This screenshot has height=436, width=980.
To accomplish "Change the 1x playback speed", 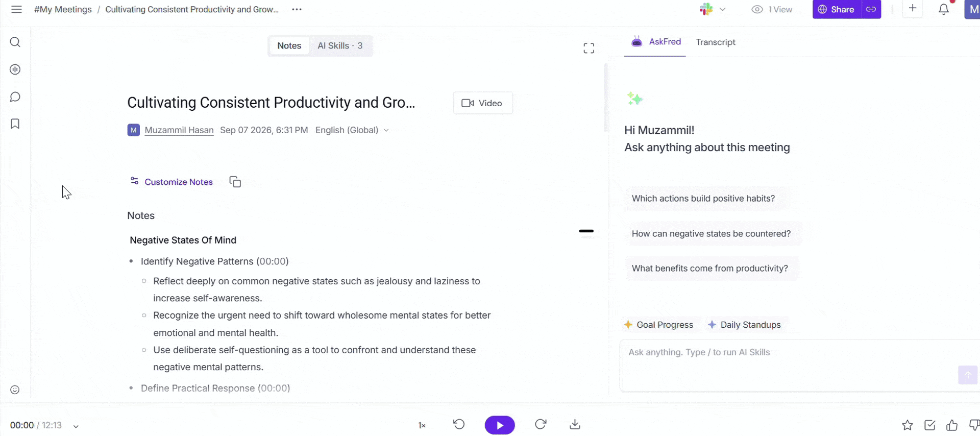I will pyautogui.click(x=422, y=425).
